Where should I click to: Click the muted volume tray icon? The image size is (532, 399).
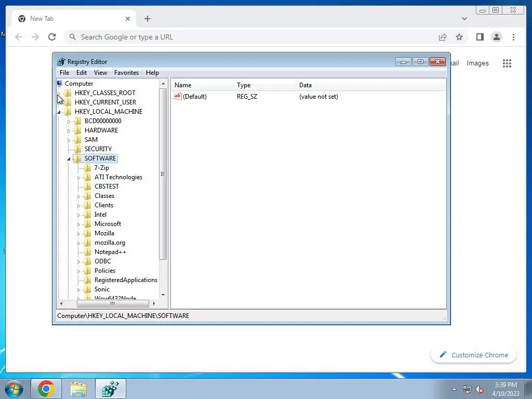(480, 390)
